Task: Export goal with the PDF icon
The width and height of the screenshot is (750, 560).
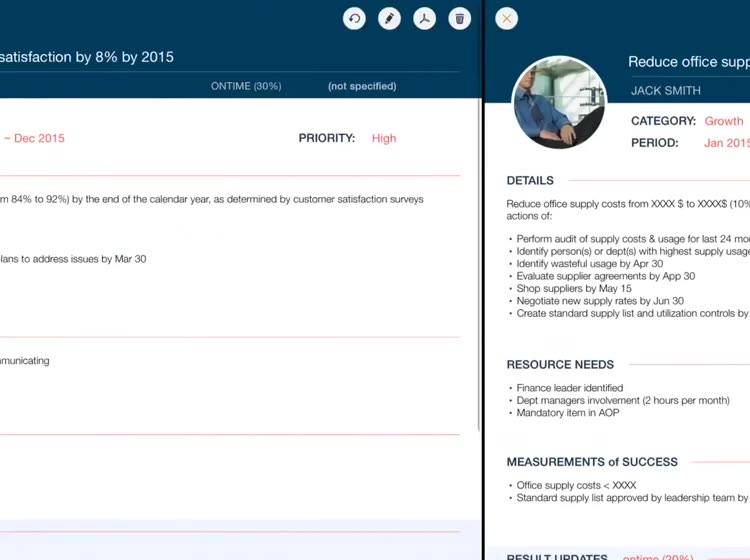Action: pyautogui.click(x=424, y=19)
